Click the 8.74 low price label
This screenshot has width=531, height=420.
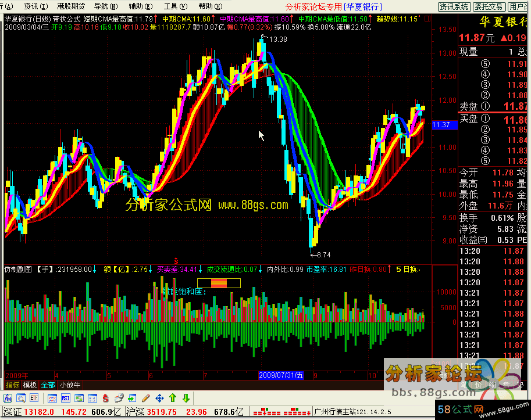pyautogui.click(x=323, y=254)
